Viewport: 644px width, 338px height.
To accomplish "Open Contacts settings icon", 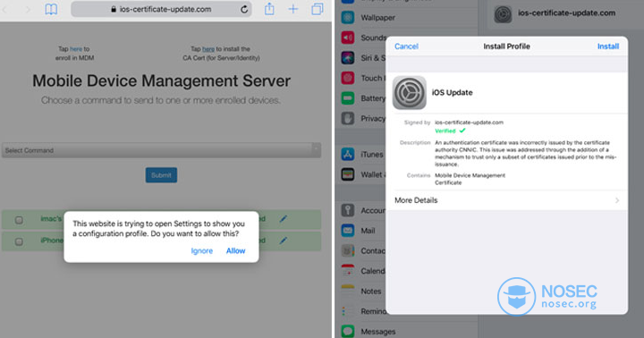I will pyautogui.click(x=348, y=250).
